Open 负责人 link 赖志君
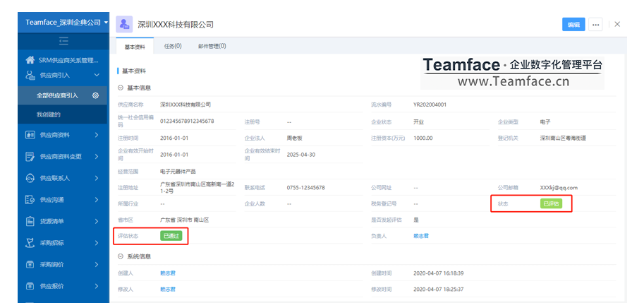This screenshot has width=644, height=303. (x=421, y=236)
